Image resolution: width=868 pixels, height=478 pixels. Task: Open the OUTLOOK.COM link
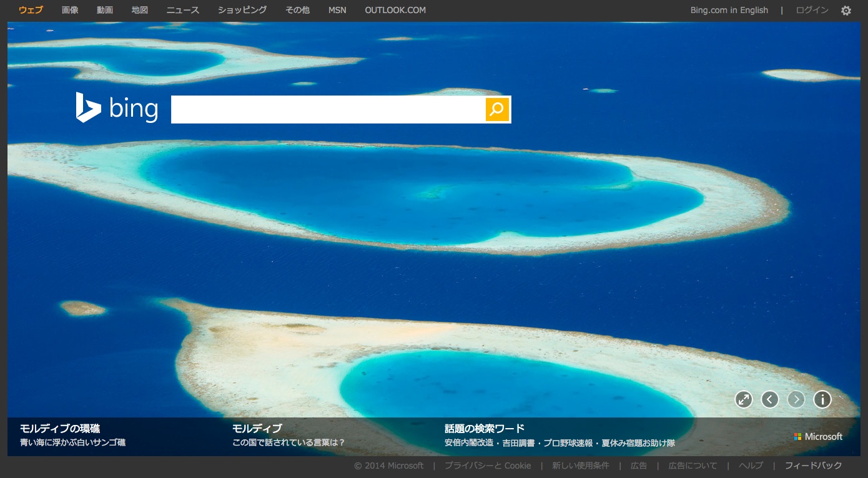[395, 10]
